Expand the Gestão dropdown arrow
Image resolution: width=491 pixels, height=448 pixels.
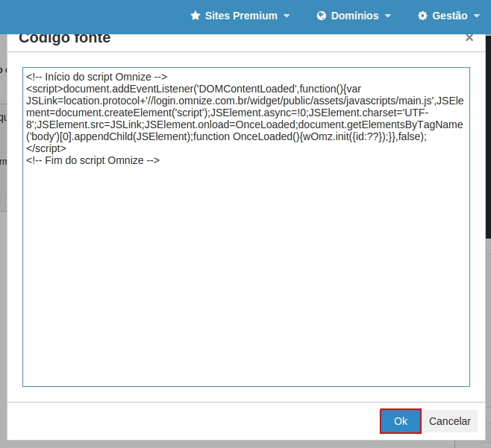477,16
